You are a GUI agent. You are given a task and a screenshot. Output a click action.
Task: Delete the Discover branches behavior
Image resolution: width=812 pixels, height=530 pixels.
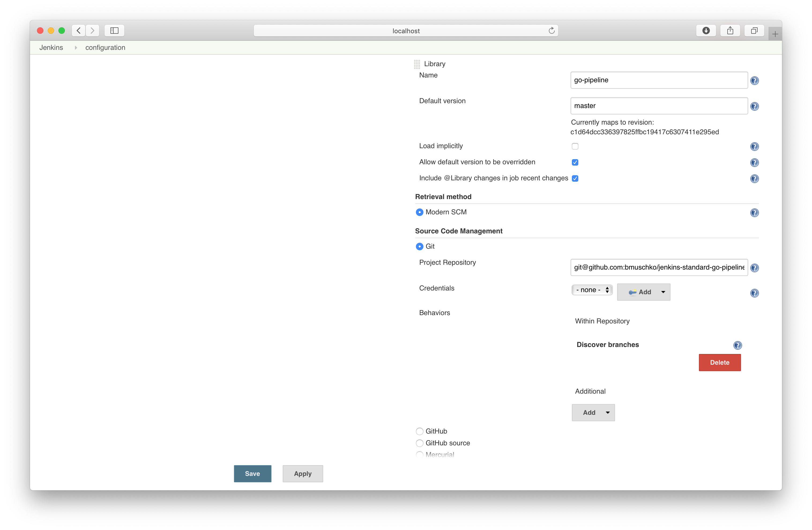[720, 362]
